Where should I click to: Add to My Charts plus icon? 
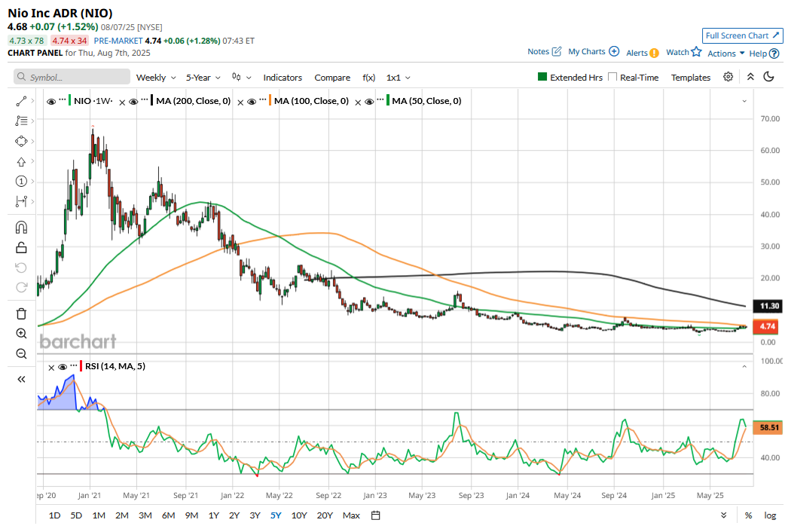(x=614, y=51)
